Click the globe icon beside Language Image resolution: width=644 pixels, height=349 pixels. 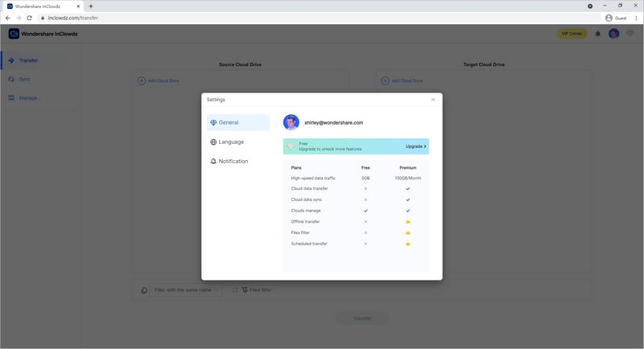point(213,142)
